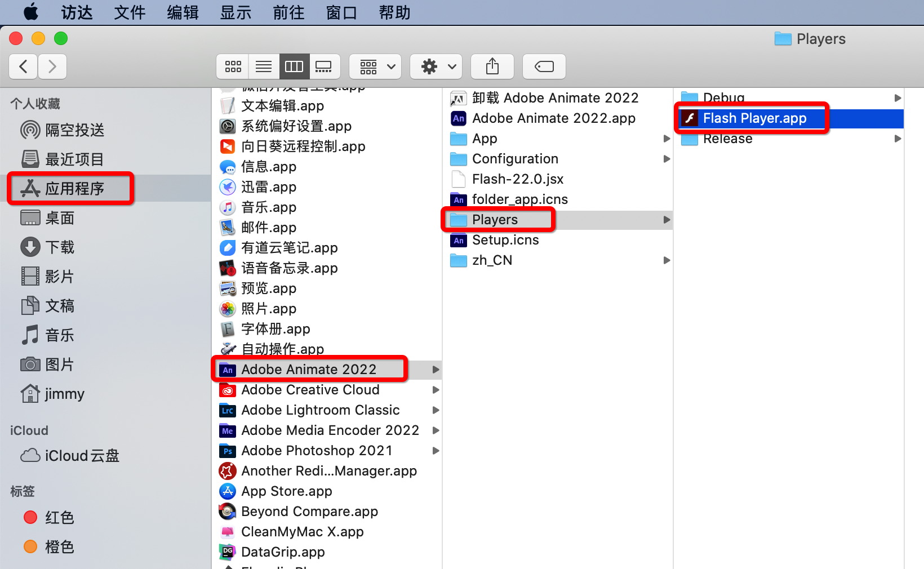Image resolution: width=924 pixels, height=569 pixels.
Task: Expand the Adobe Animate 2022 folder arrow
Action: coord(436,370)
